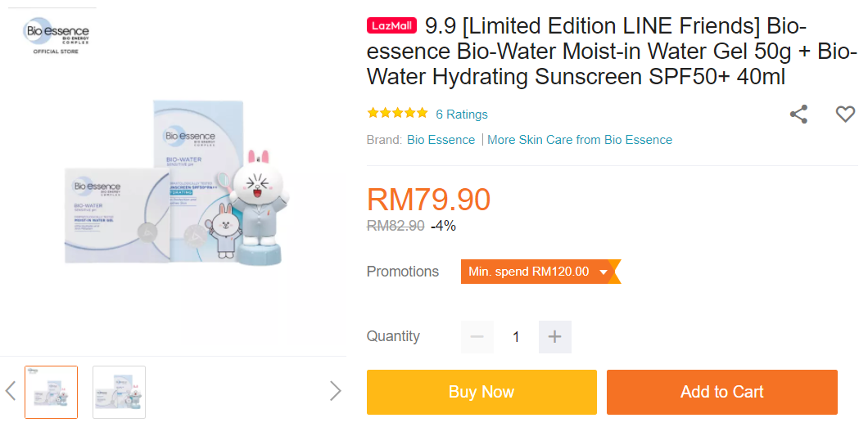This screenshot has width=868, height=427.
Task: Click the LazMall badge
Action: (x=392, y=26)
